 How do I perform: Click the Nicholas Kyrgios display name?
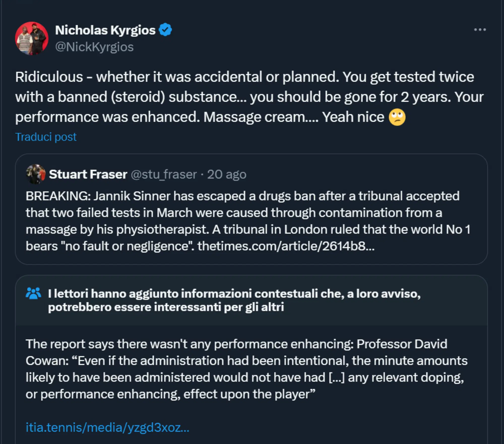[105, 30]
